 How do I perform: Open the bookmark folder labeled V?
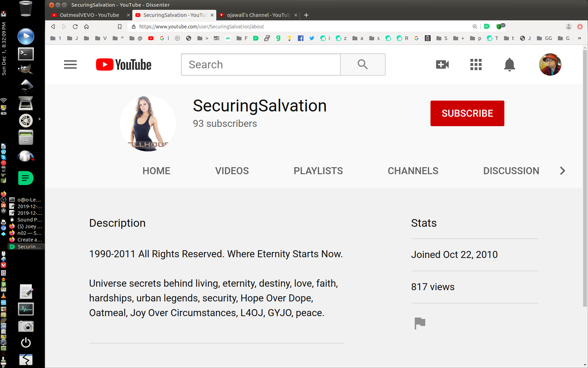(101, 38)
